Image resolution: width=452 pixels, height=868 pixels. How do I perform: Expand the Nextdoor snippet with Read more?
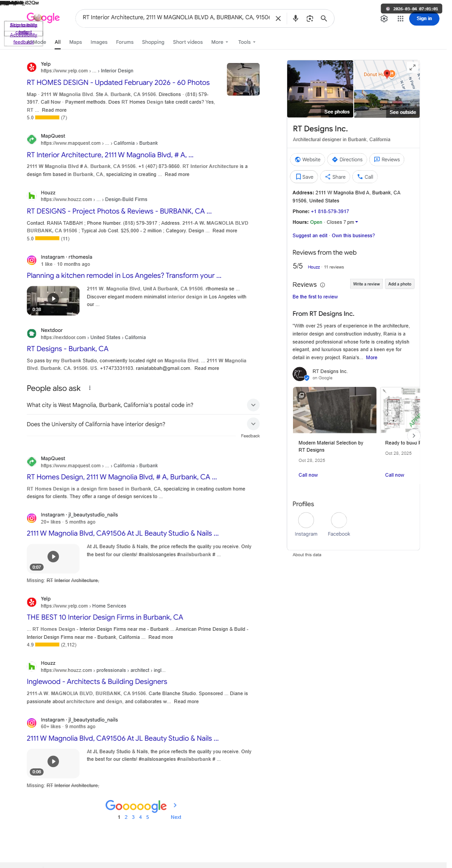(x=207, y=368)
